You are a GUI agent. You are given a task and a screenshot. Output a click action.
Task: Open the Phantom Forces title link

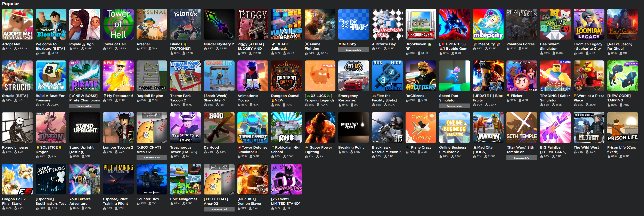coord(520,44)
